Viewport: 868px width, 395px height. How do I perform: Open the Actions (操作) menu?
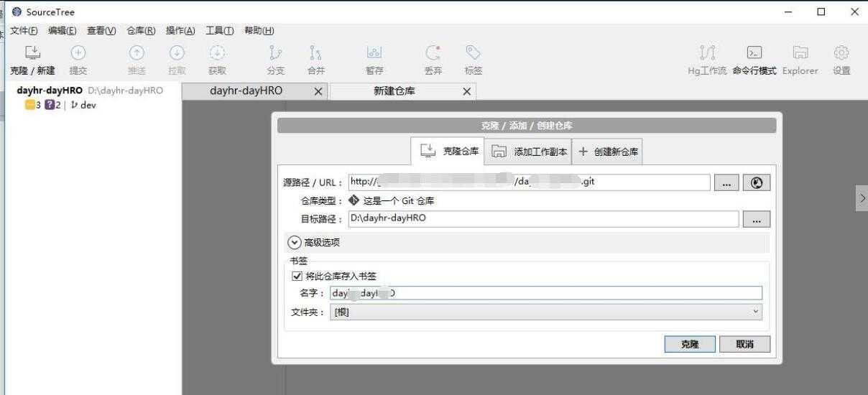point(180,30)
